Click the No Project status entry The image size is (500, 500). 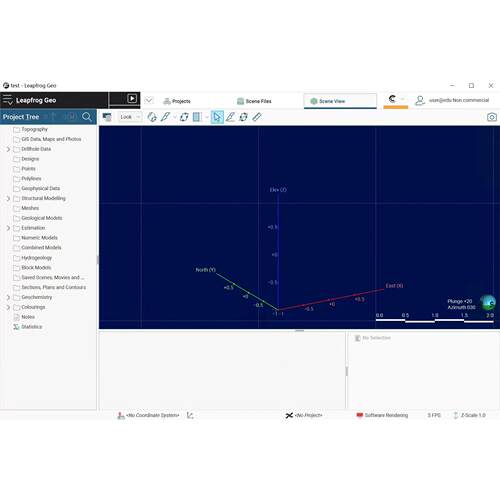coord(304,415)
